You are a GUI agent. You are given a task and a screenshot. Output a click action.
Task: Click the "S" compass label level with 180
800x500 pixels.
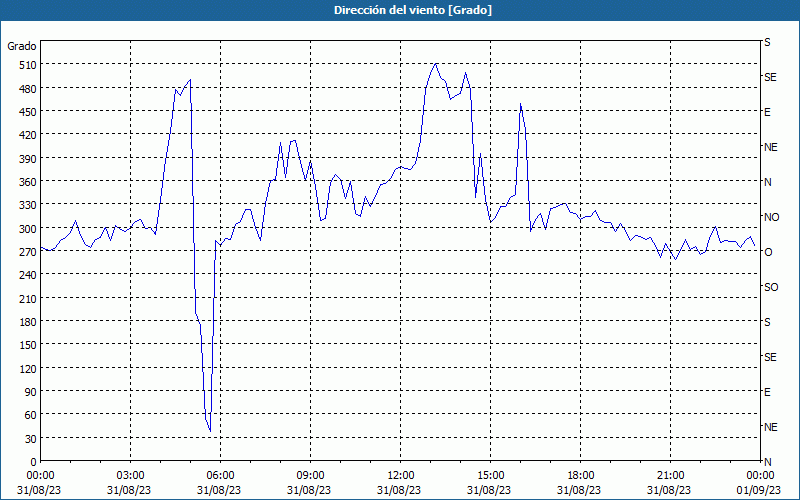pos(767,322)
